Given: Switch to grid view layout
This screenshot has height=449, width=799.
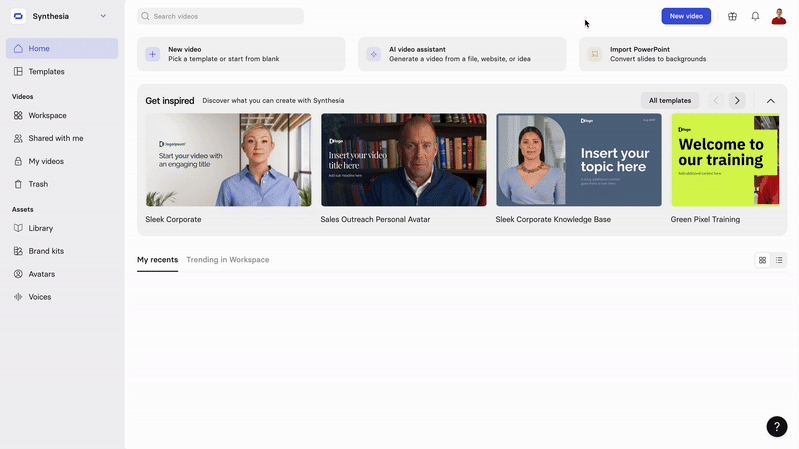Looking at the screenshot, I should pyautogui.click(x=762, y=260).
